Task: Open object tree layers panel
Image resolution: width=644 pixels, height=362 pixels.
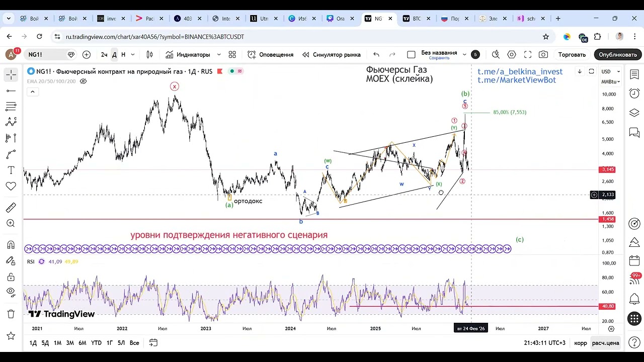Action: [x=634, y=113]
